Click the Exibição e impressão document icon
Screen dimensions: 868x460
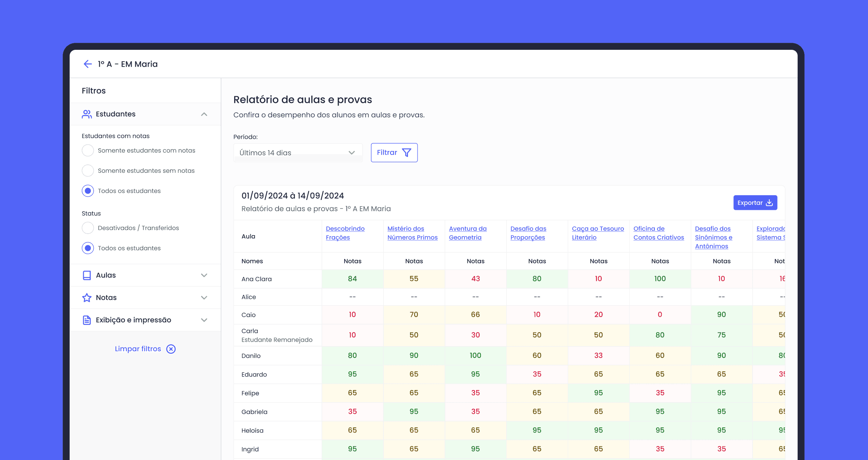[87, 320]
